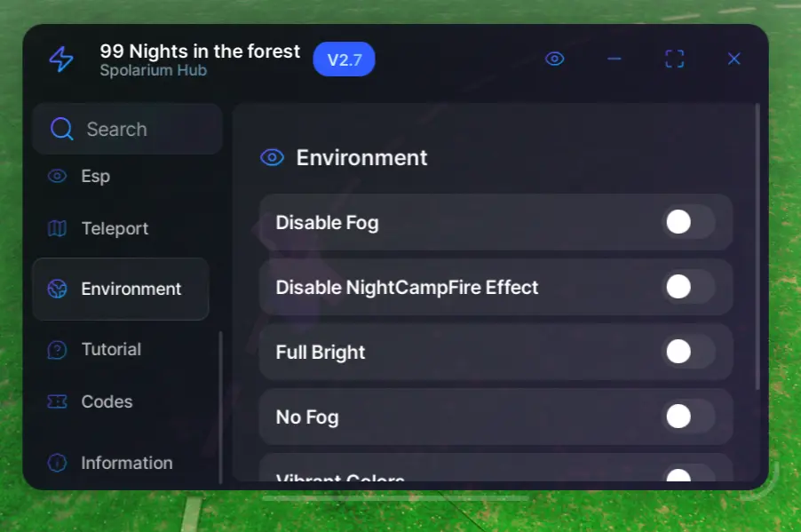
Task: Click the Information circle icon
Action: point(57,463)
